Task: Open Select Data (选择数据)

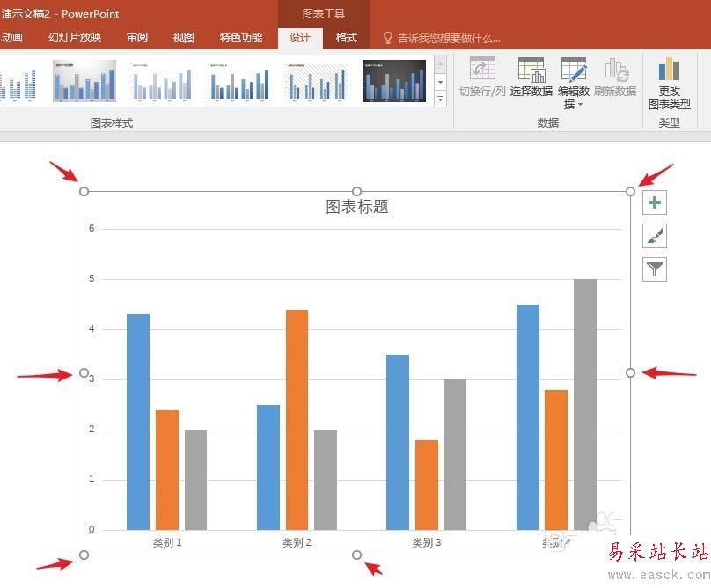Action: point(531,77)
